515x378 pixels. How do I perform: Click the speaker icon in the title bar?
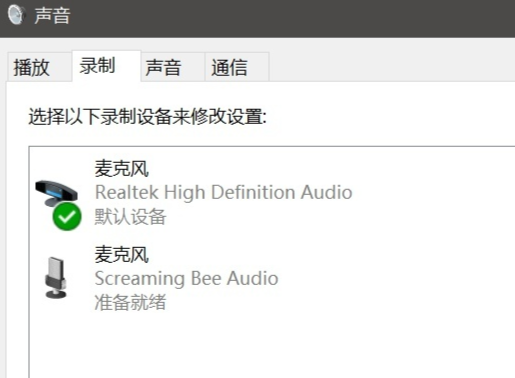click(x=16, y=15)
